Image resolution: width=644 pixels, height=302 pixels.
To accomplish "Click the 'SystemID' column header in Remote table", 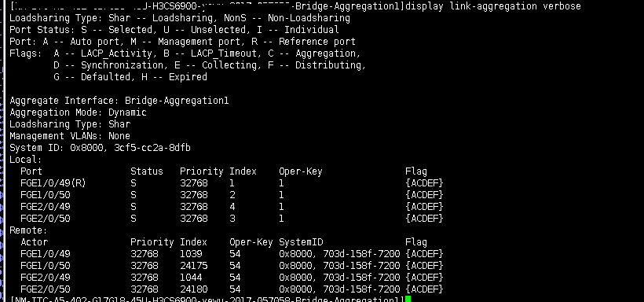I will click(x=301, y=242).
